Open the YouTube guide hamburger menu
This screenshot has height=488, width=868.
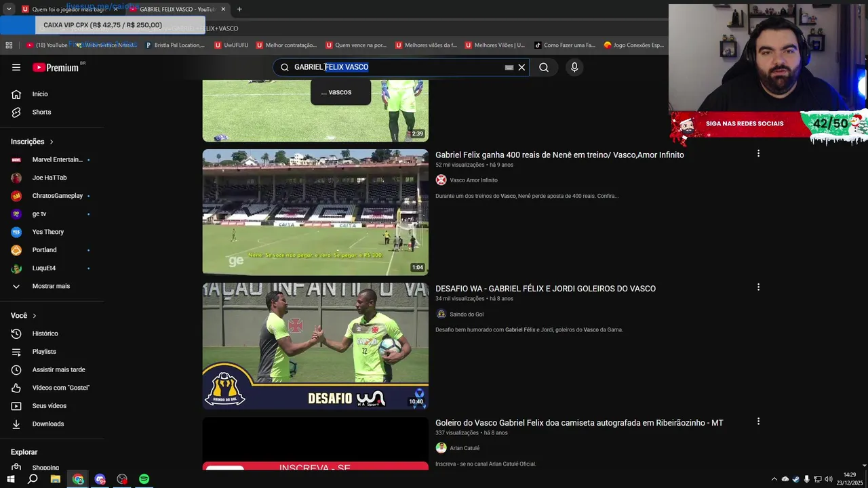pyautogui.click(x=16, y=67)
